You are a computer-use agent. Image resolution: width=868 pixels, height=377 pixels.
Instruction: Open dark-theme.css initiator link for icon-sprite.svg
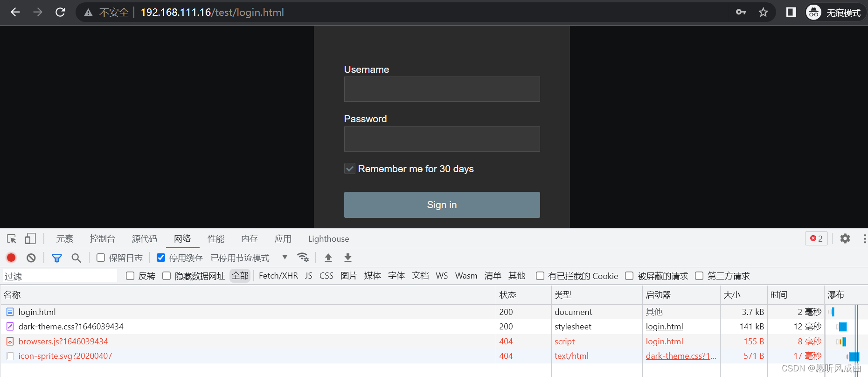681,356
